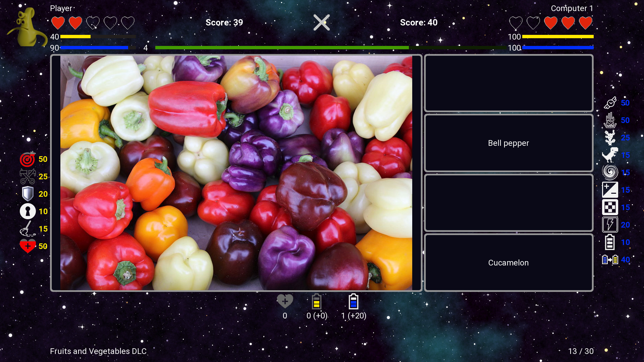Activate the checkerboard attack
Viewport: 644px width, 362px height.
click(610, 207)
